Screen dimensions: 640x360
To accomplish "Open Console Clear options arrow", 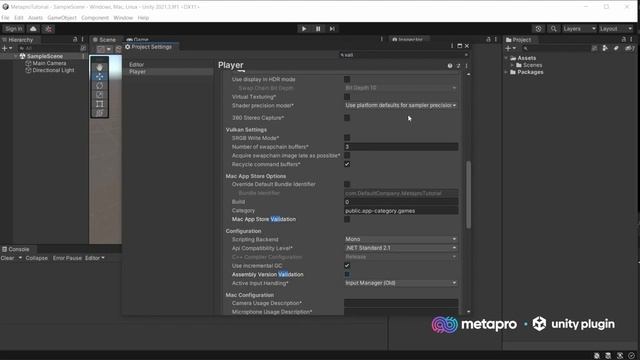I will (20, 258).
